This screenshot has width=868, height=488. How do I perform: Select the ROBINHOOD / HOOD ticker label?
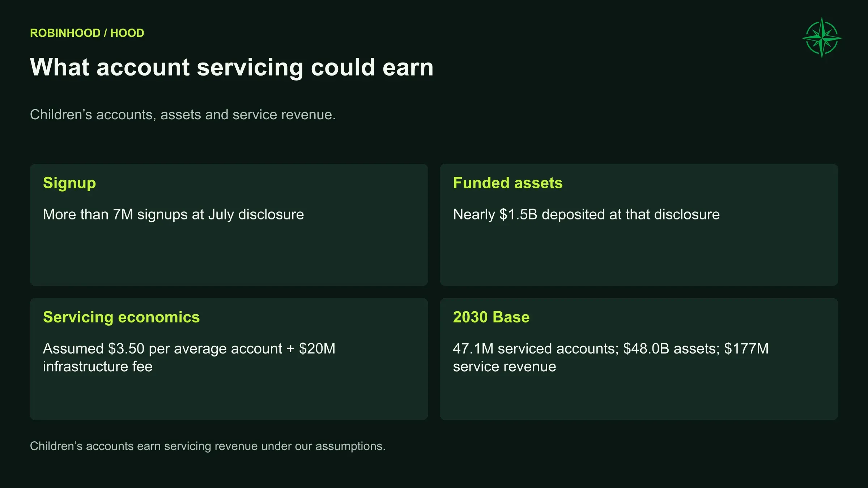[x=87, y=33]
